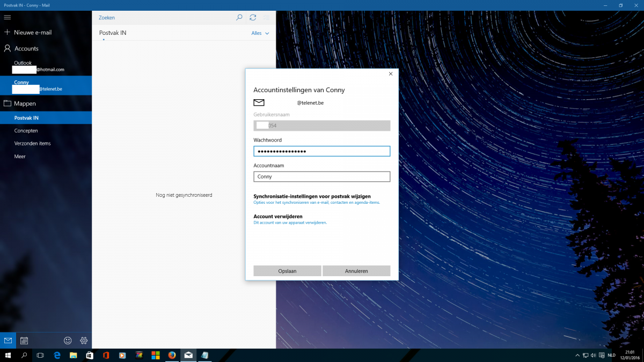The height and width of the screenshot is (362, 644).
Task: Launch Microsoft Edge from taskbar
Action: [57, 355]
